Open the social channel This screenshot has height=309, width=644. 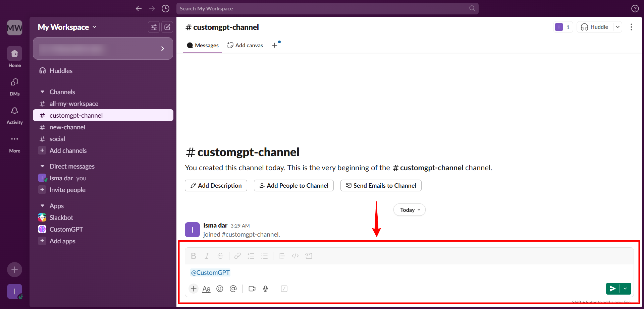tap(103, 139)
